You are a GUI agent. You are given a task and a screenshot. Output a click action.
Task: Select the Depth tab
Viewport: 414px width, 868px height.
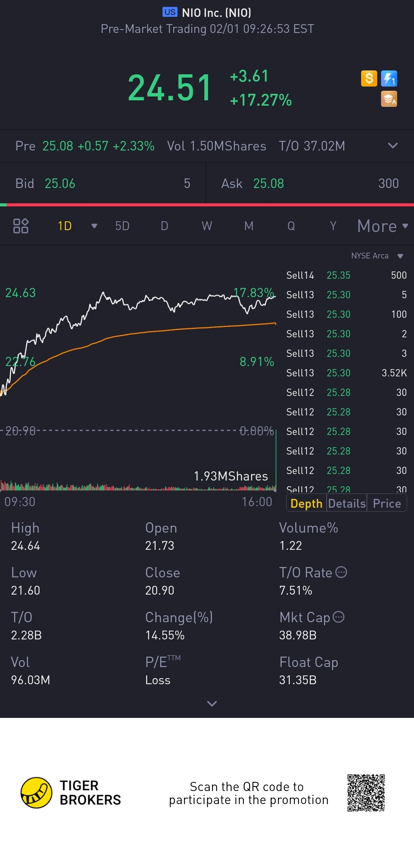pos(306,503)
